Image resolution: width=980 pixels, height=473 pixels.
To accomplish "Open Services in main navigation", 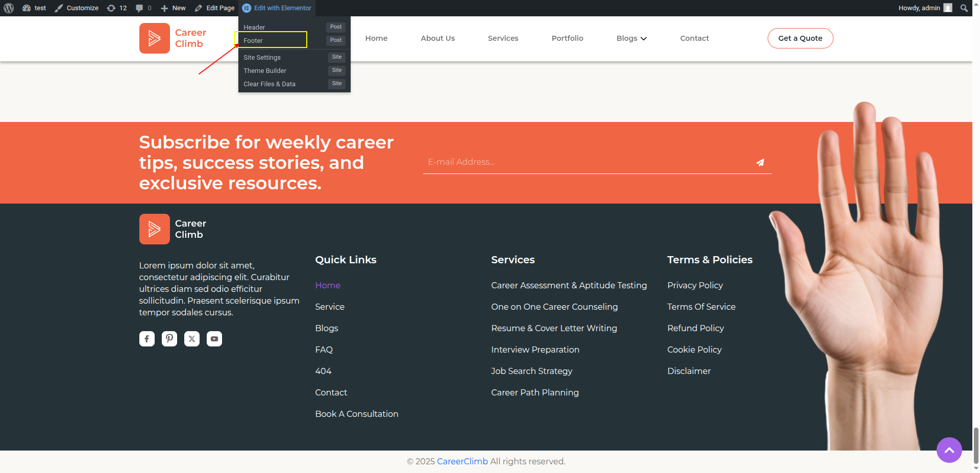I will (x=503, y=38).
